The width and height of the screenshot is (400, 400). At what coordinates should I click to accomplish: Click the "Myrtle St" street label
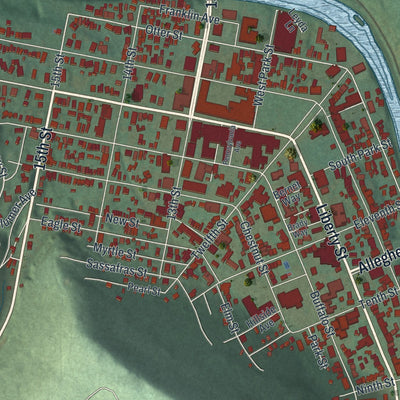pos(115,252)
